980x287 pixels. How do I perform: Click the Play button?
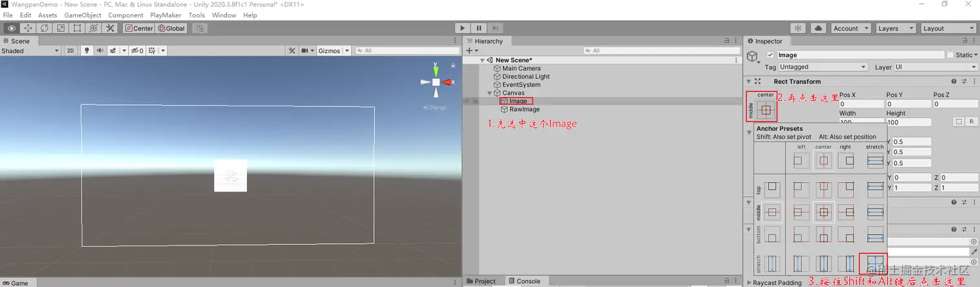(x=462, y=28)
